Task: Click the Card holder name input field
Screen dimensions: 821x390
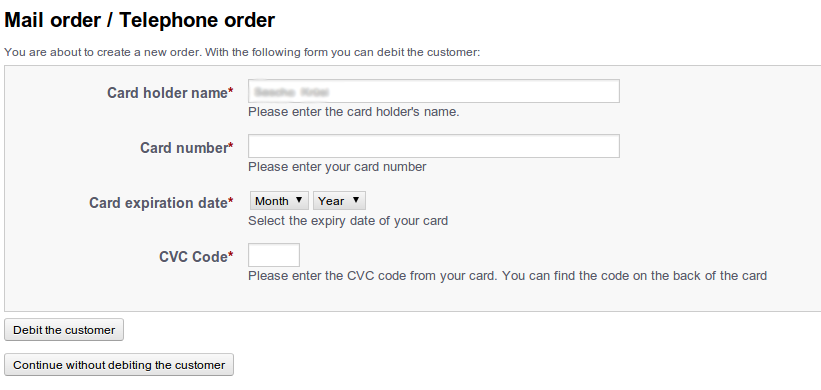Action: [x=434, y=91]
